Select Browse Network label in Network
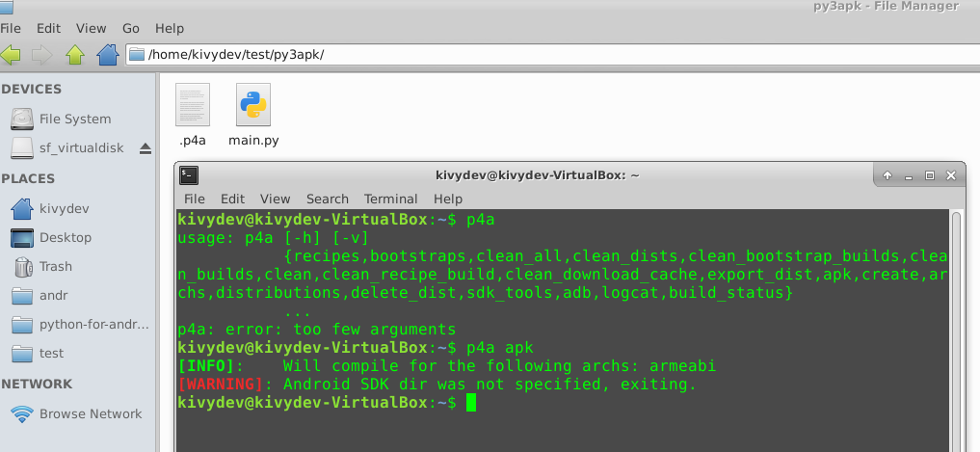Viewport: 980px width, 452px height. [x=91, y=413]
